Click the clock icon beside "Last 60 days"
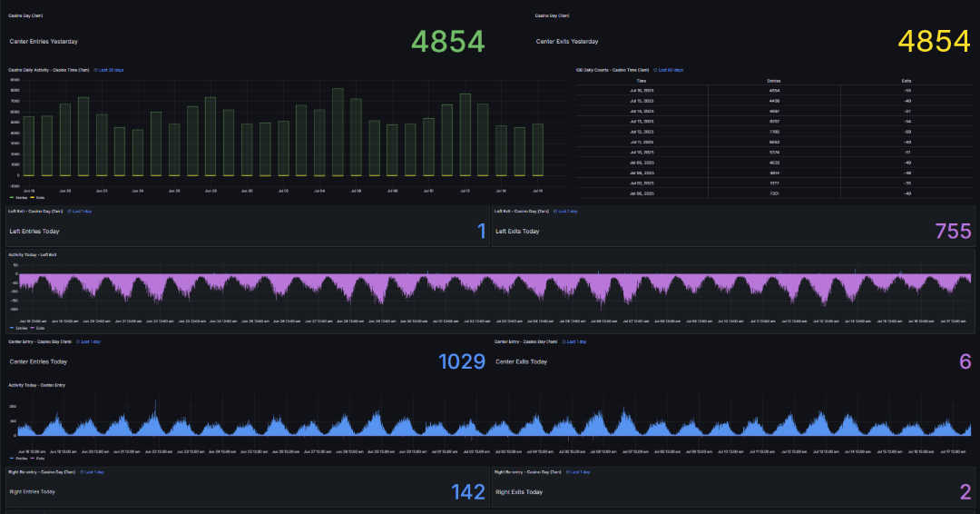The height and width of the screenshot is (514, 980). (x=656, y=70)
